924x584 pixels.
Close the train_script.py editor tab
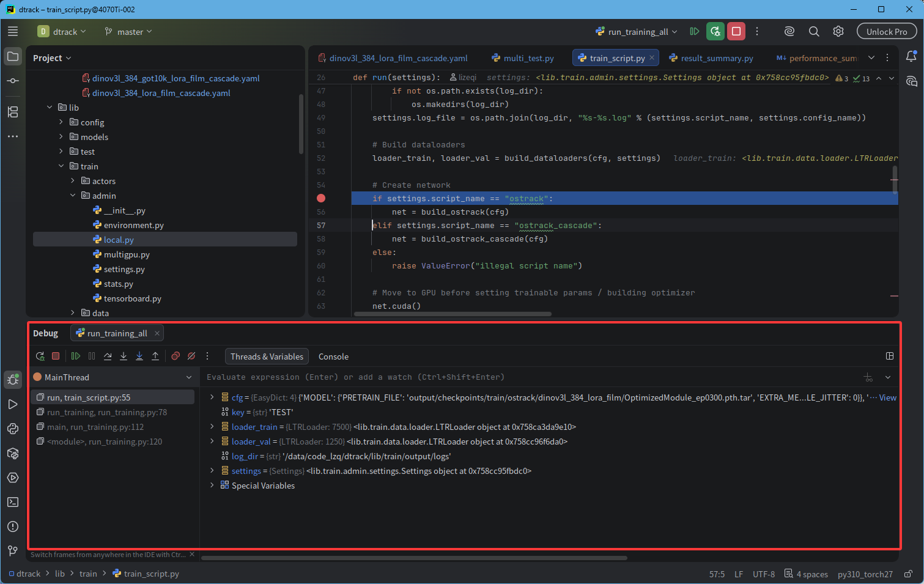point(652,57)
